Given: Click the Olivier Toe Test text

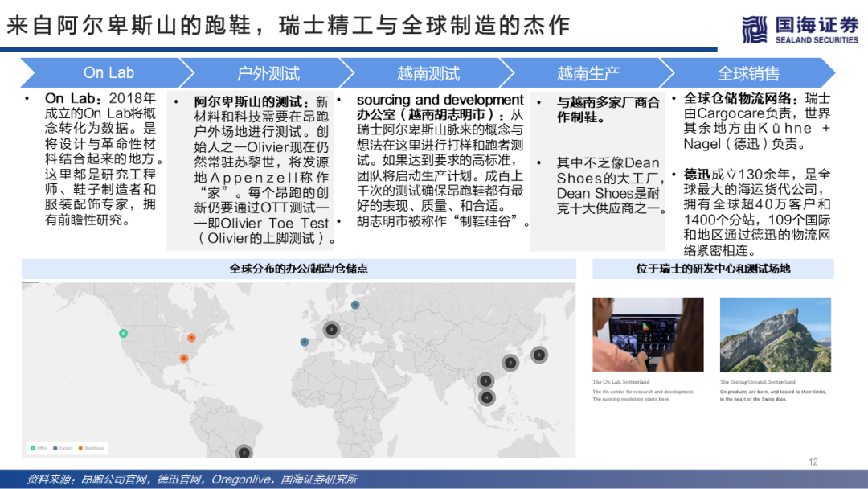Looking at the screenshot, I should coord(275,223).
